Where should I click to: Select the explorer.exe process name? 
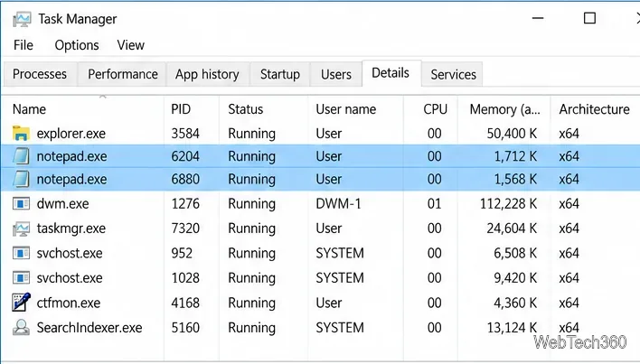[x=71, y=134]
